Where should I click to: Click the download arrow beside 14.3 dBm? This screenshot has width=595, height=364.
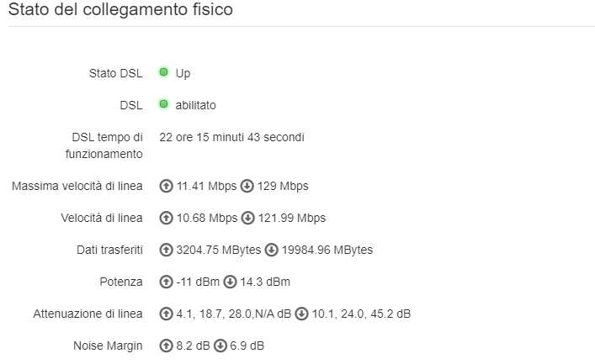230,282
